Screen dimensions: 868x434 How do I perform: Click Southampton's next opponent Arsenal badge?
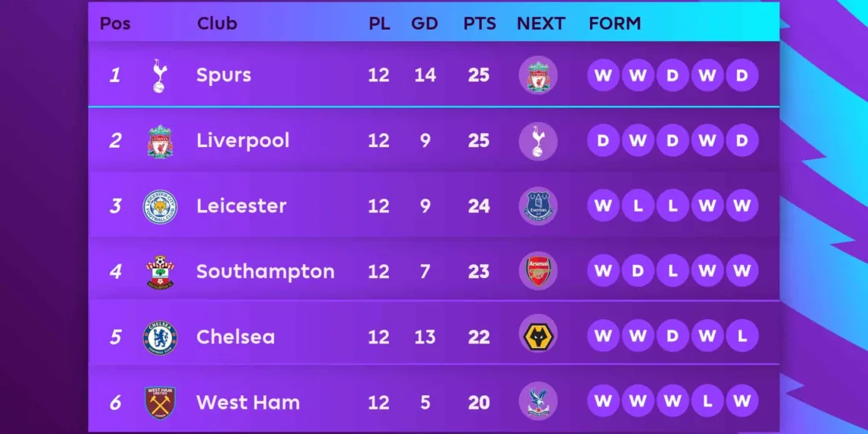(538, 272)
